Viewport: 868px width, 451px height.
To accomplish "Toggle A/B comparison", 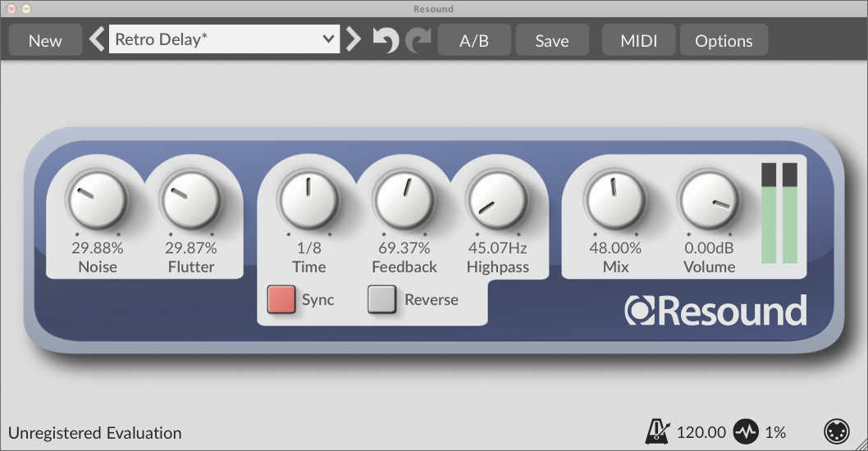I will tap(474, 40).
